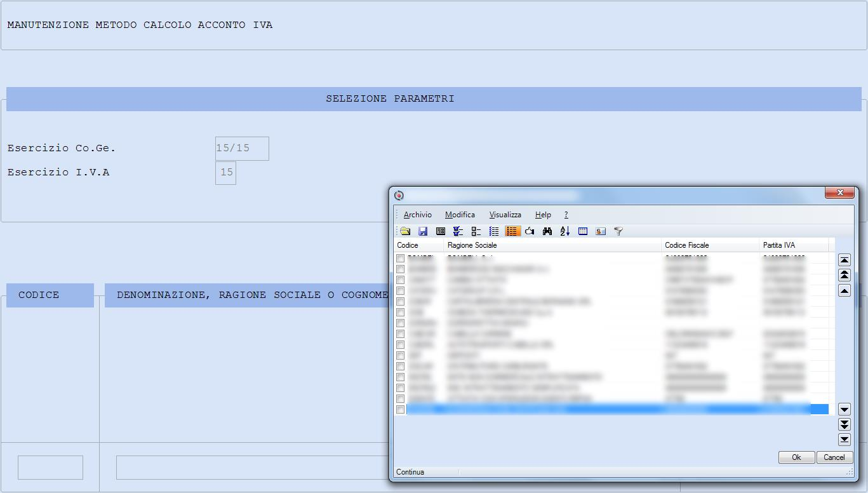
Task: Click the A-Z sort icon
Action: (x=565, y=231)
